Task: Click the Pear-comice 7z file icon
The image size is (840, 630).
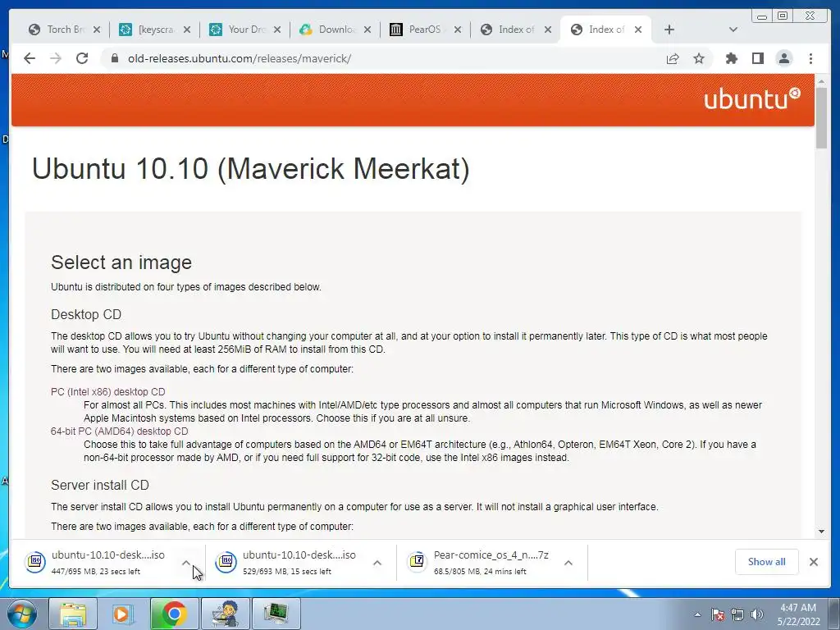Action: [x=418, y=561]
